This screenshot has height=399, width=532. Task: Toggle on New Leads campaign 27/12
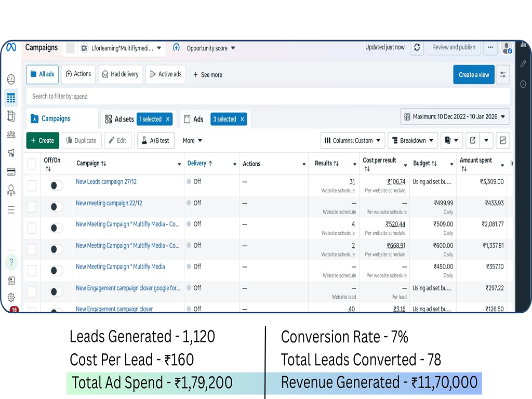tap(56, 185)
